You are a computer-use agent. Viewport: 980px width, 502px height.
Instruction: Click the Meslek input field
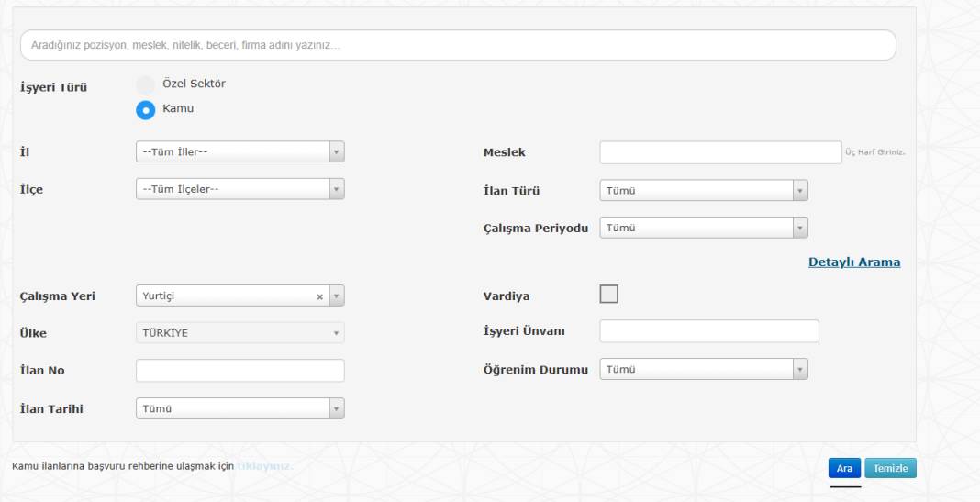click(x=719, y=152)
